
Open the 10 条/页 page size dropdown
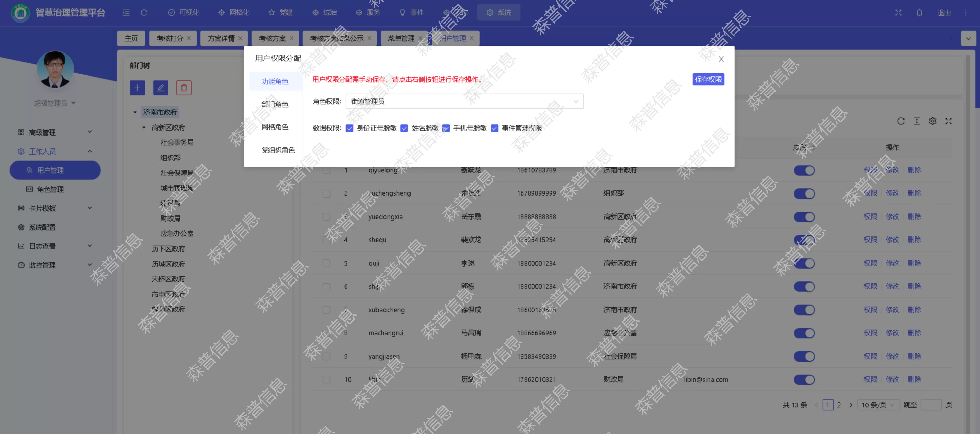tap(879, 405)
